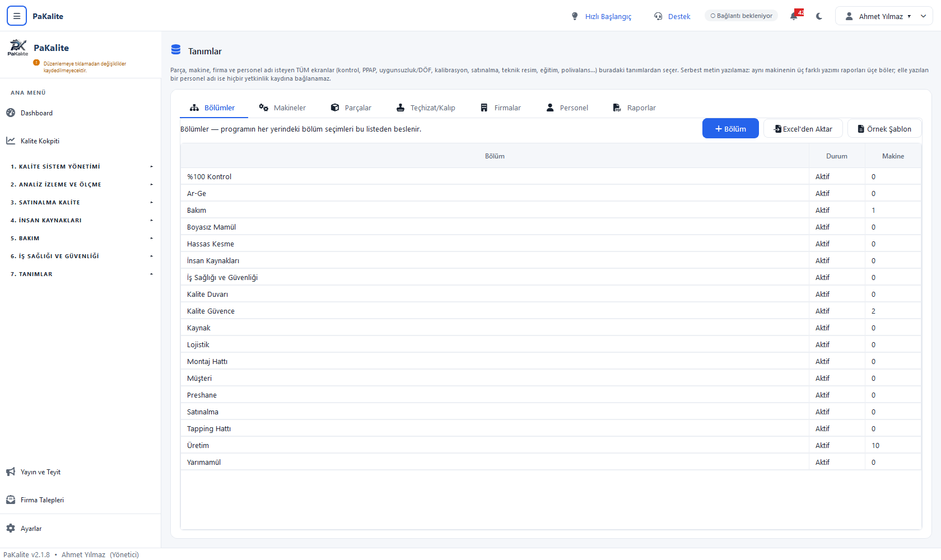
Task: Click the Destek headset icon
Action: coord(658,16)
